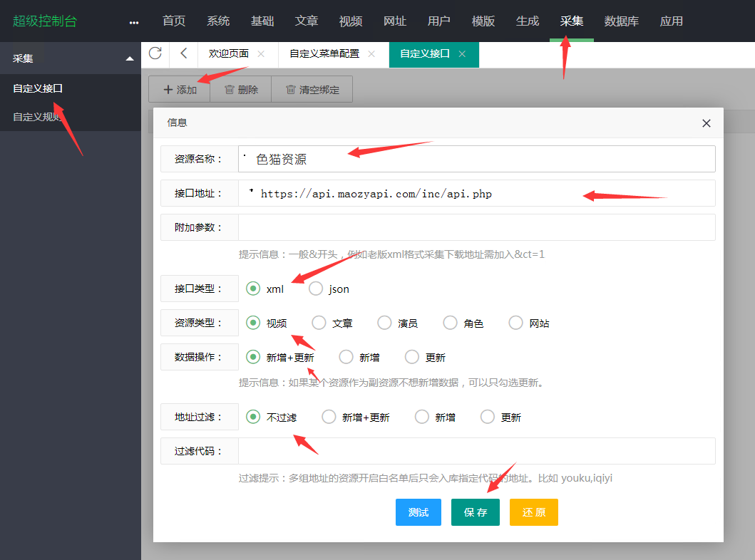This screenshot has width=755, height=560.
Task: Click the 清空绑定 toolbar button
Action: (x=312, y=90)
